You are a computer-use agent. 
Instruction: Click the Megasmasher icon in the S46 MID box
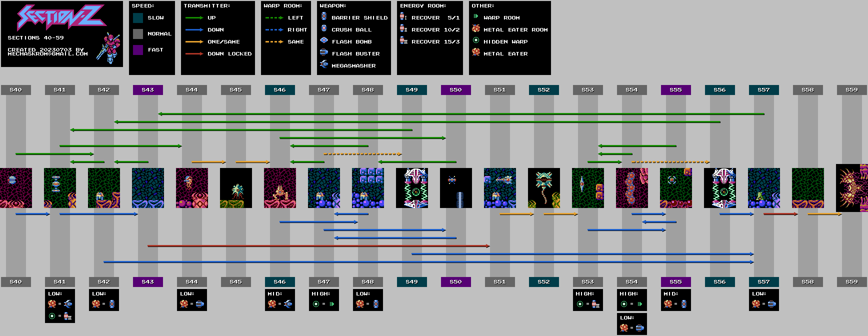point(288,303)
